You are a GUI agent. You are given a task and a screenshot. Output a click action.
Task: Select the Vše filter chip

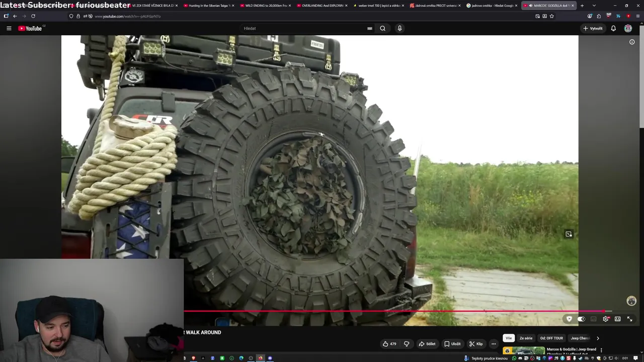click(x=509, y=338)
